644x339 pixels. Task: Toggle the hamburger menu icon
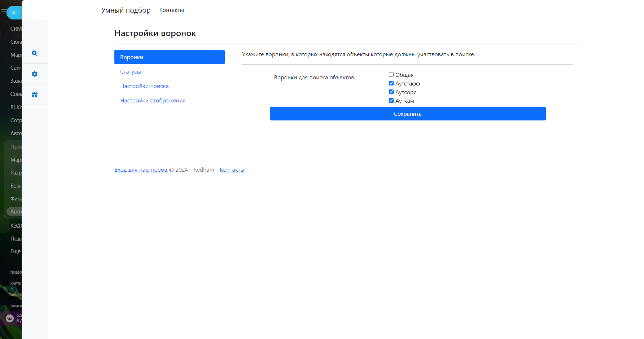click(x=4, y=12)
